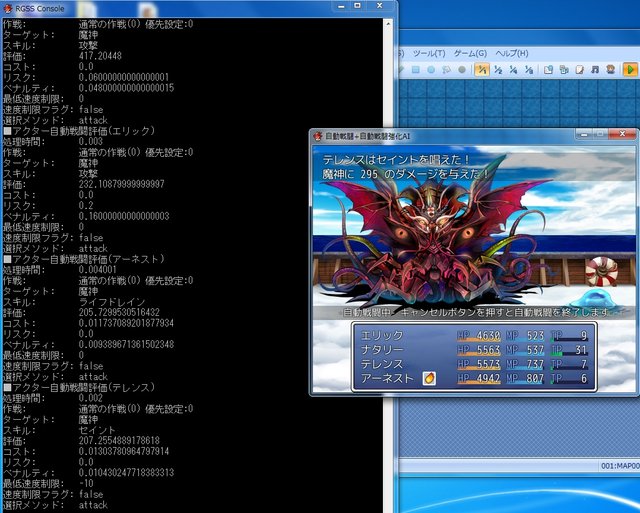Click the 自動戦闘+自動戦闘強化AI window title

(367, 136)
